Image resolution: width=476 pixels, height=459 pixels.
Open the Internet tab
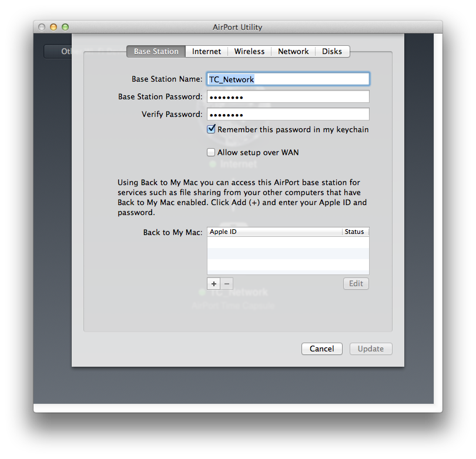click(206, 51)
